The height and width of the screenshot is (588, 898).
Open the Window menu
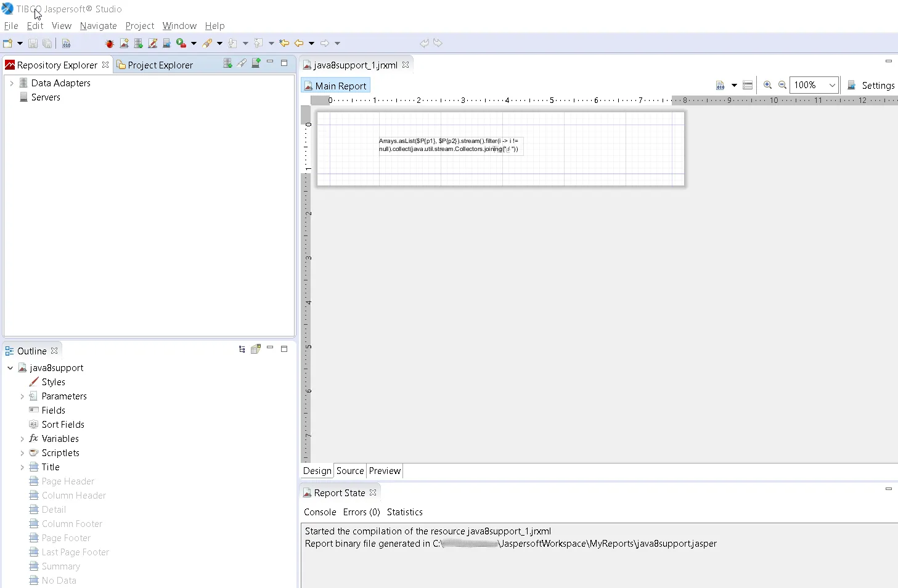point(179,26)
